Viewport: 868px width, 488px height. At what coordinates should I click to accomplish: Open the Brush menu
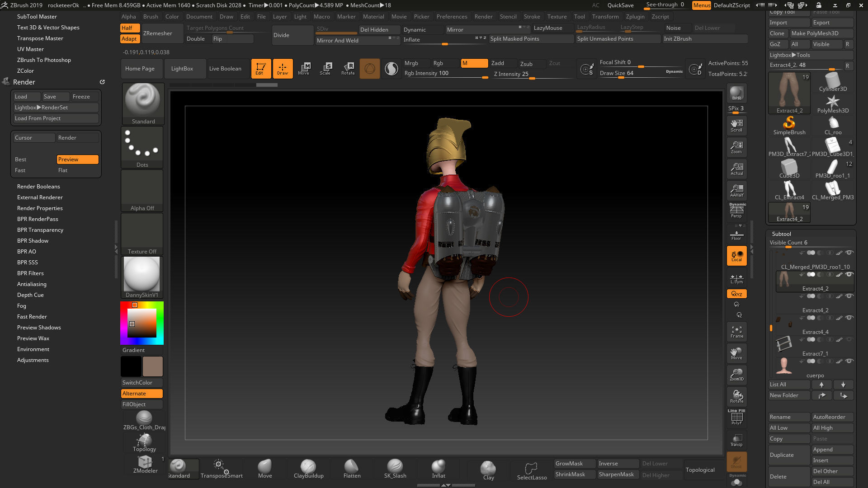[151, 17]
